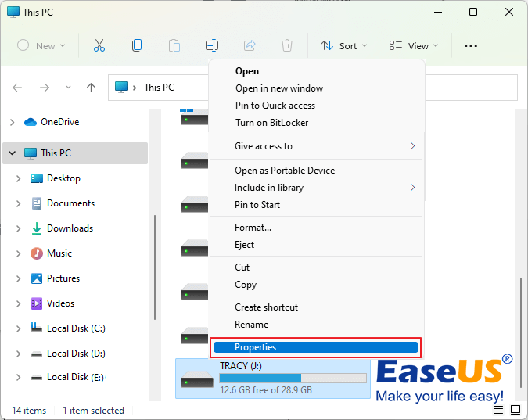Choose Format... from context menu
The image size is (528, 420).
pos(316,228)
